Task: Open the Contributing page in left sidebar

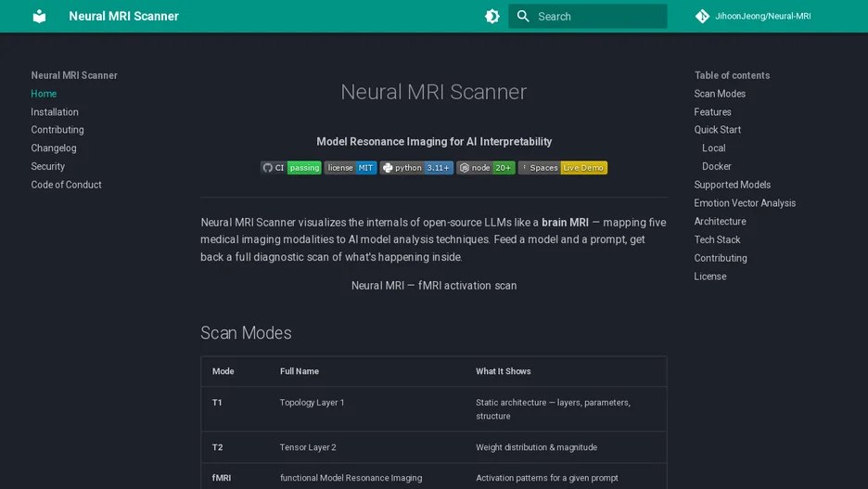Action: [57, 130]
